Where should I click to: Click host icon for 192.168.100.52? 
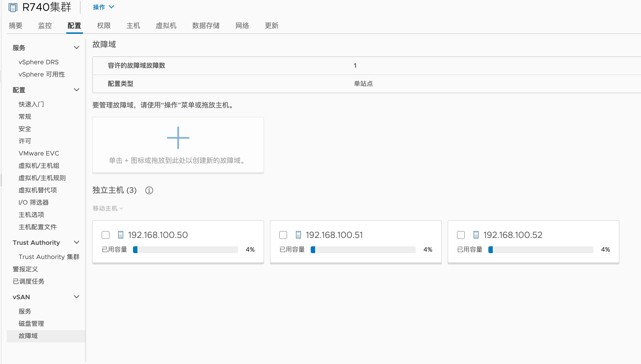tap(476, 235)
